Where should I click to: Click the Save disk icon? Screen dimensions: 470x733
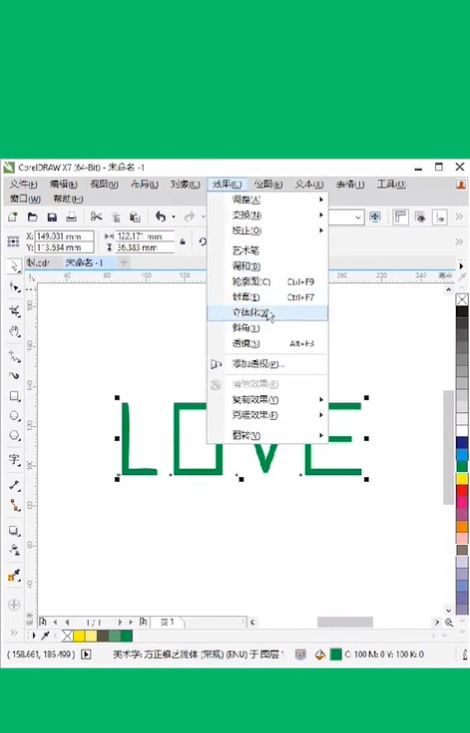point(52,217)
